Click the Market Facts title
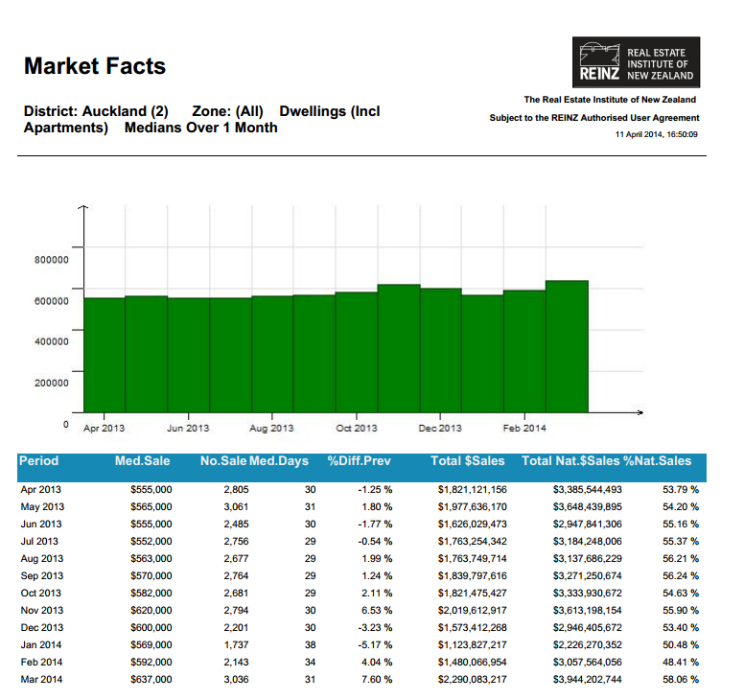 coord(95,66)
